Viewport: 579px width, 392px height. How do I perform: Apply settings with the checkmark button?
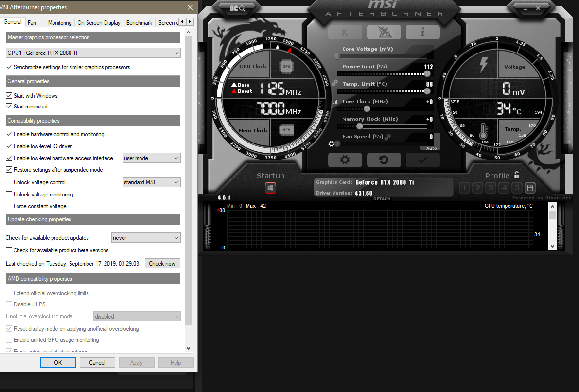tap(423, 160)
